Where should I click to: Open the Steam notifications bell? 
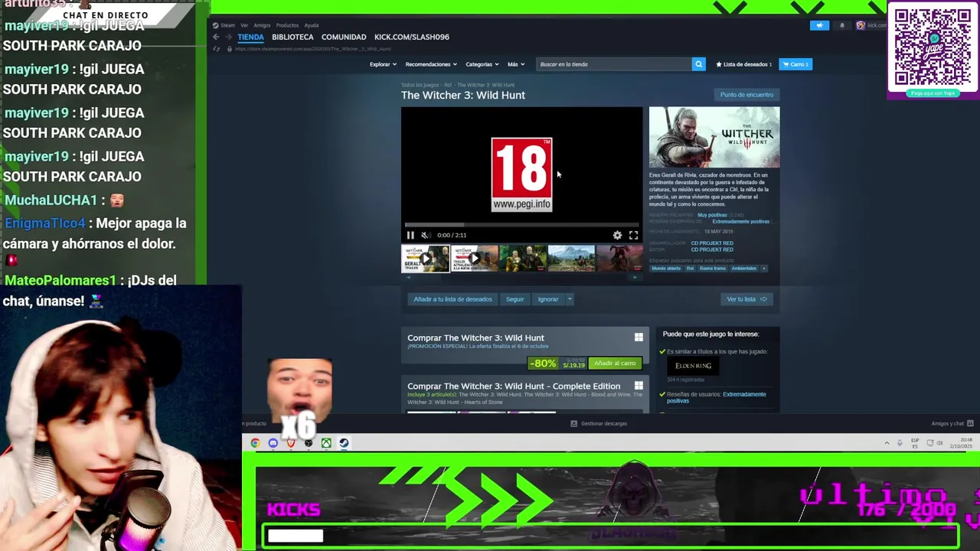coord(841,25)
